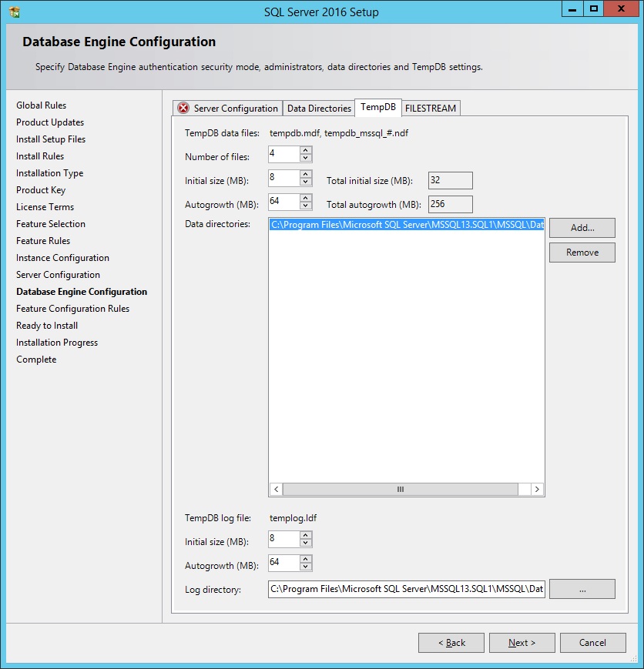Viewport: 644px width, 669px height.
Task: Increase the Number of files value
Action: pyautogui.click(x=305, y=150)
